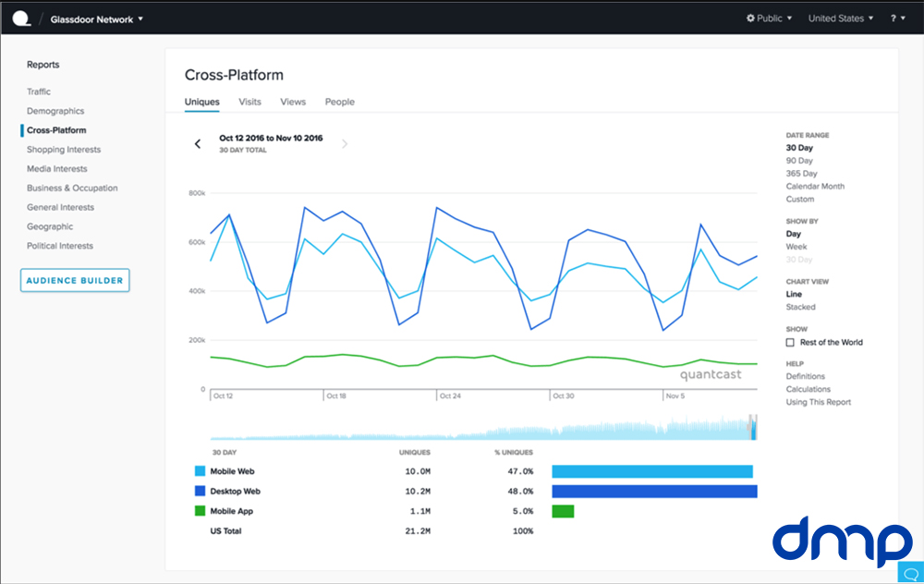Open the Definitions help link
Image resolution: width=924 pixels, height=584 pixels.
pyautogui.click(x=806, y=376)
